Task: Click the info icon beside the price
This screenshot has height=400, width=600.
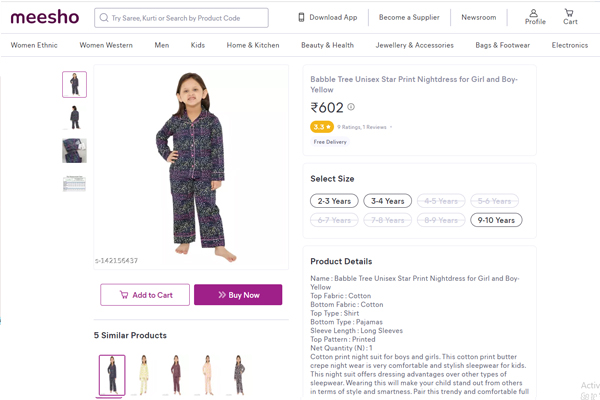Action: click(x=351, y=108)
